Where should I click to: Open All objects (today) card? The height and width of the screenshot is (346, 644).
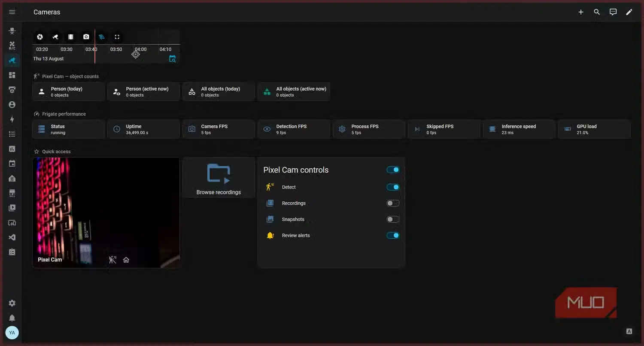tap(219, 91)
